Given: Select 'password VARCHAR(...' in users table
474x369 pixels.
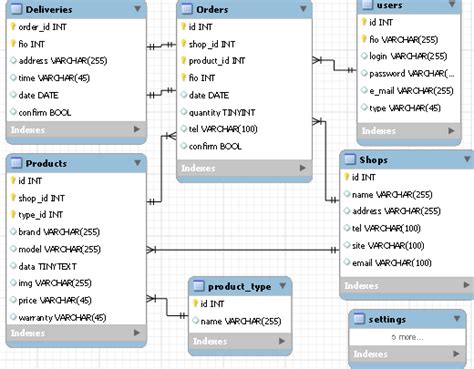Looking at the screenshot, I should click(x=412, y=73).
